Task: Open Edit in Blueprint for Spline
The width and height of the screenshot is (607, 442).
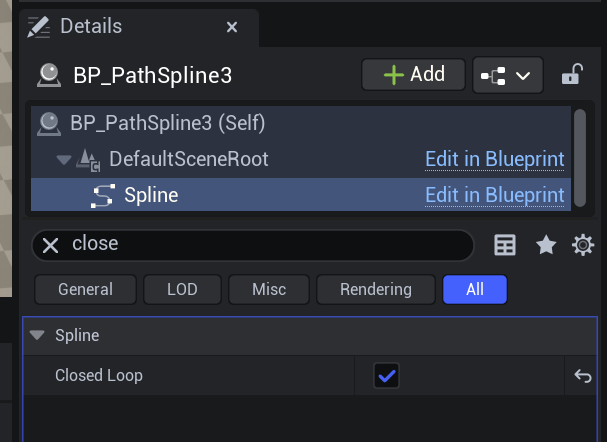Action: (494, 195)
